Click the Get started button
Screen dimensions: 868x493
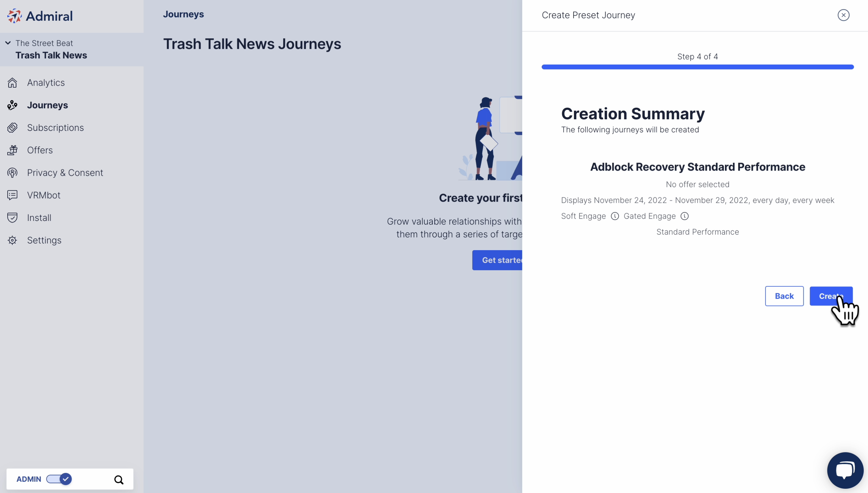(x=497, y=260)
